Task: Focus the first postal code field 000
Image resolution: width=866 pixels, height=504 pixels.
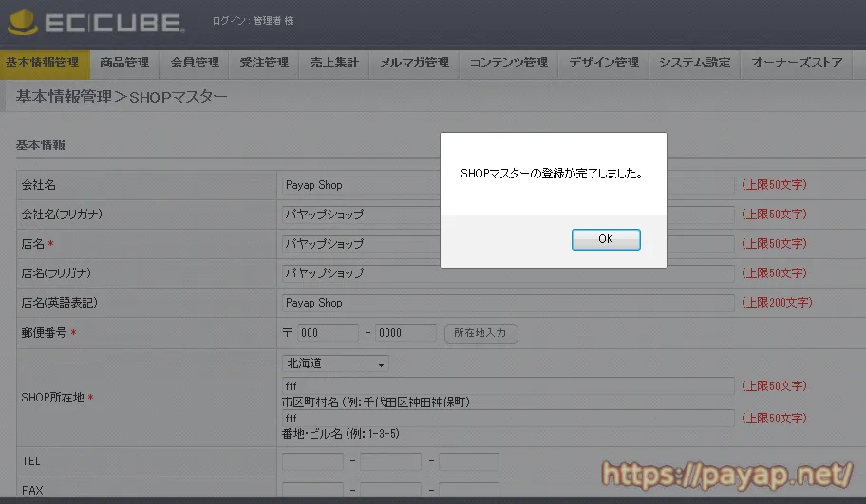Action: click(328, 333)
